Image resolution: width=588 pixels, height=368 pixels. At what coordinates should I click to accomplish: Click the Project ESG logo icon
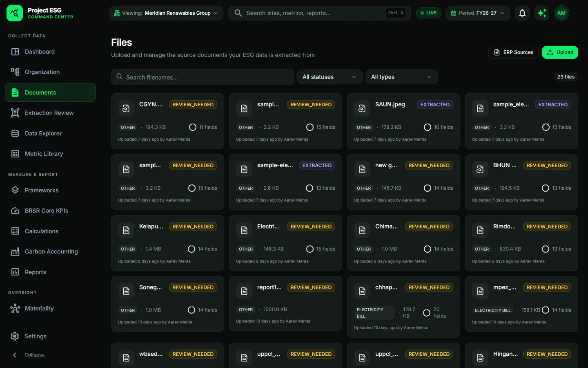point(15,13)
